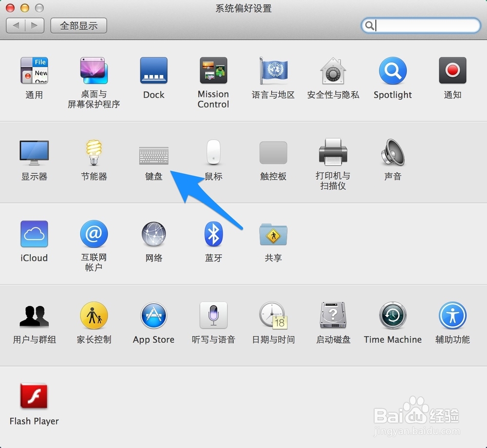Open Mission Control preferences
The height and width of the screenshot is (448, 487).
point(213,71)
